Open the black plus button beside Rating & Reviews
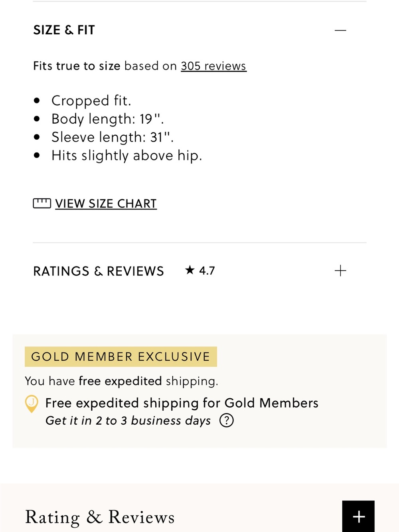399x532 pixels. click(x=358, y=516)
